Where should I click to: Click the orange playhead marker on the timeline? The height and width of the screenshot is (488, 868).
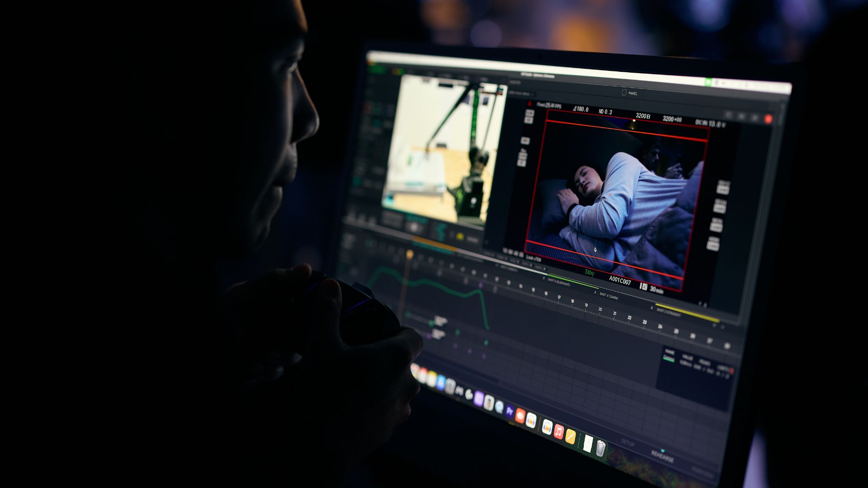pyautogui.click(x=410, y=254)
